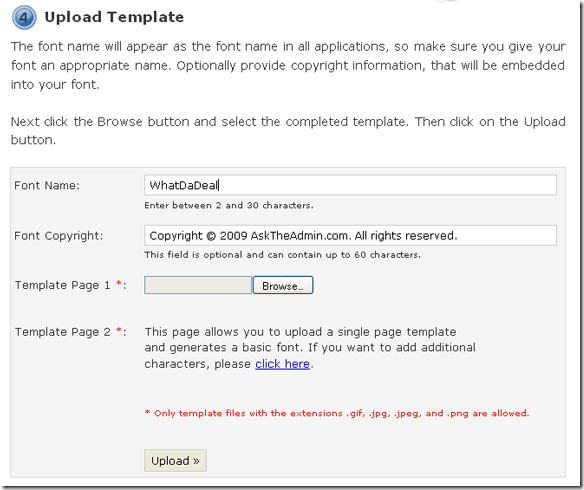Click the red allowed file extensions notice
This screenshot has height=490, width=584.
(337, 413)
